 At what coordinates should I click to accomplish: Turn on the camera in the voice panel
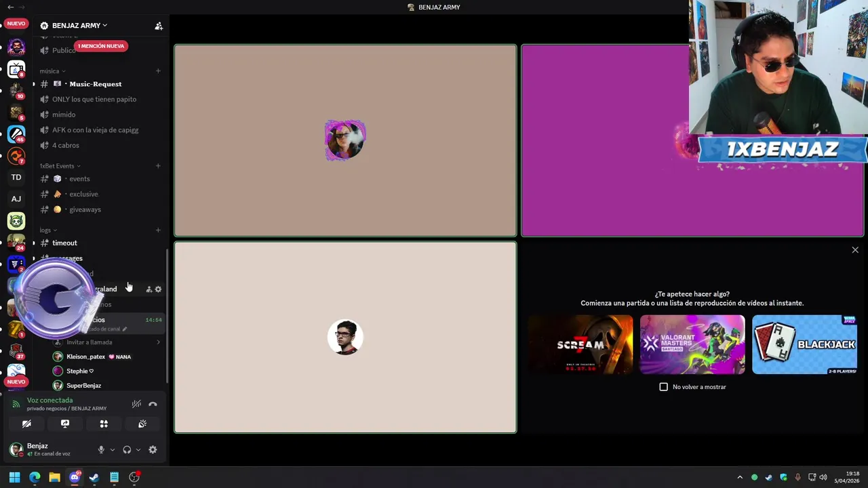coord(26,424)
